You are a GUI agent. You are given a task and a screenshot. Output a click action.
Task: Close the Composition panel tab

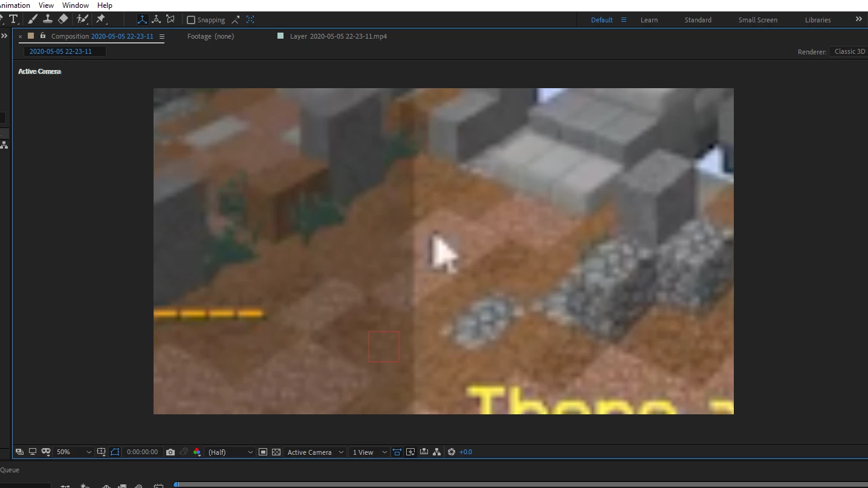point(20,36)
